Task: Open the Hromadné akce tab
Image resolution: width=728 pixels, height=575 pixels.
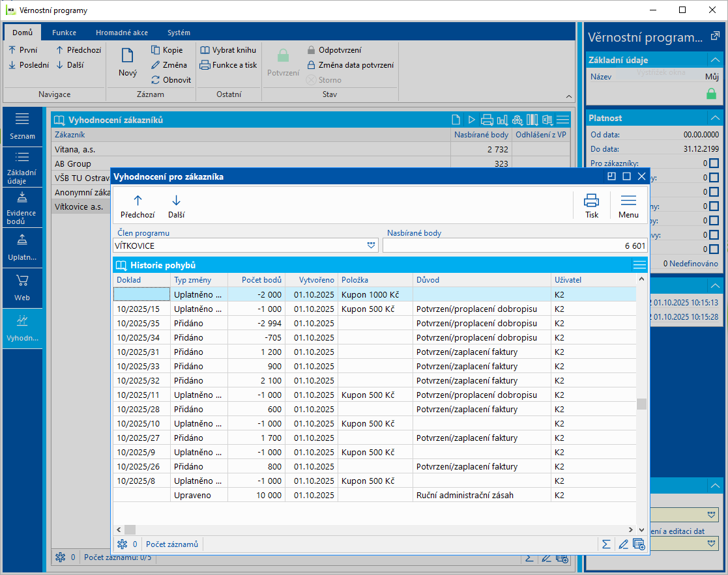Action: 121,33
